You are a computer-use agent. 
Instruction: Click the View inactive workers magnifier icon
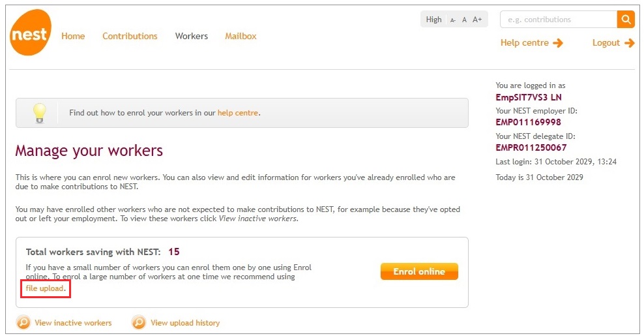tap(23, 322)
